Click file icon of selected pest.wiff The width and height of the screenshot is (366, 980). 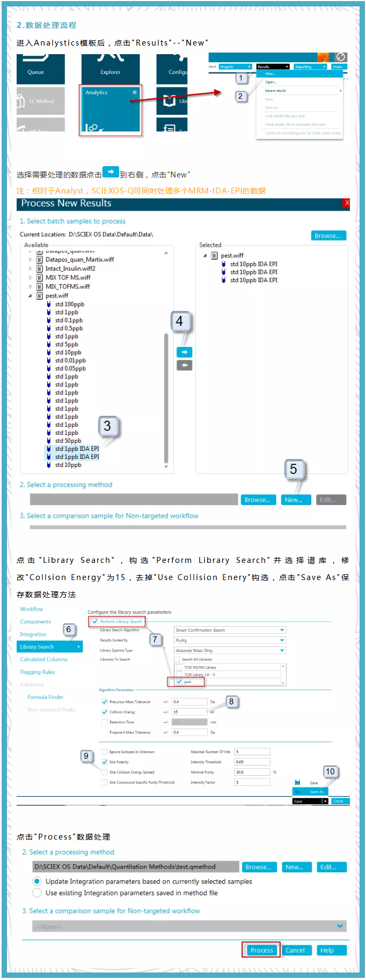[x=215, y=256]
